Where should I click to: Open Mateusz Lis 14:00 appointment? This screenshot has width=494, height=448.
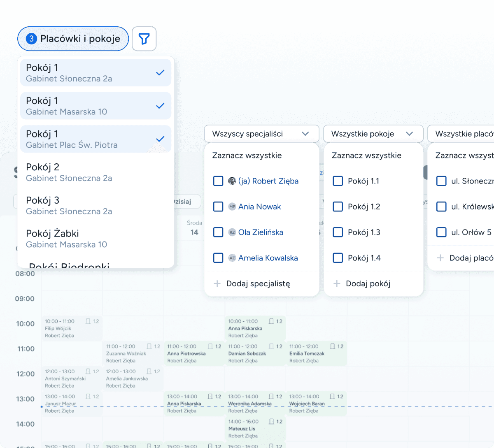click(255, 429)
